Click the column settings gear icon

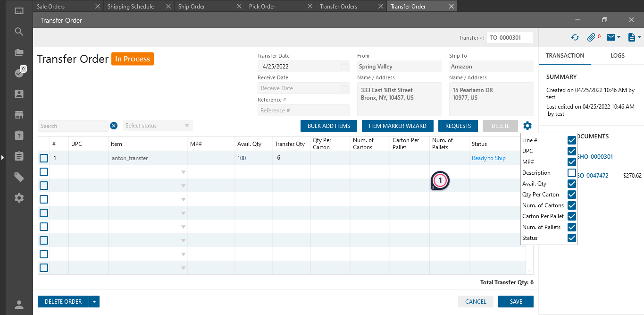coord(527,126)
